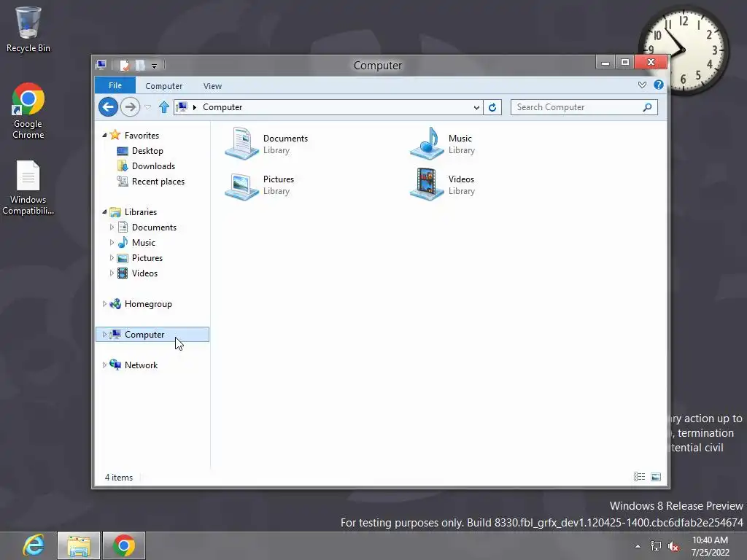Viewport: 747px width, 560px height.
Task: Select Network in navigation pane
Action: point(141,365)
